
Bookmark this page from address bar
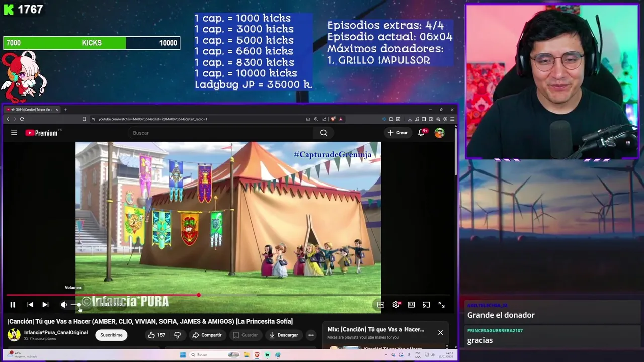(84, 119)
